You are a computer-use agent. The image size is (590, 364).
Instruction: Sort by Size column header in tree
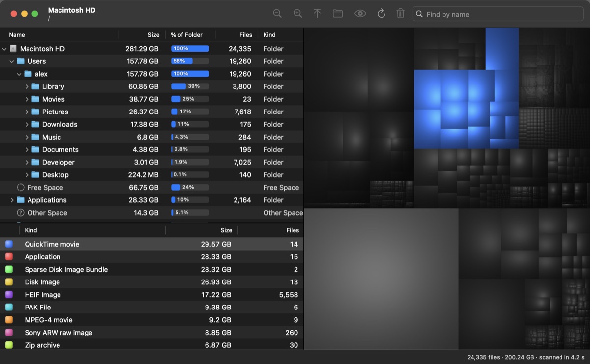coord(142,35)
